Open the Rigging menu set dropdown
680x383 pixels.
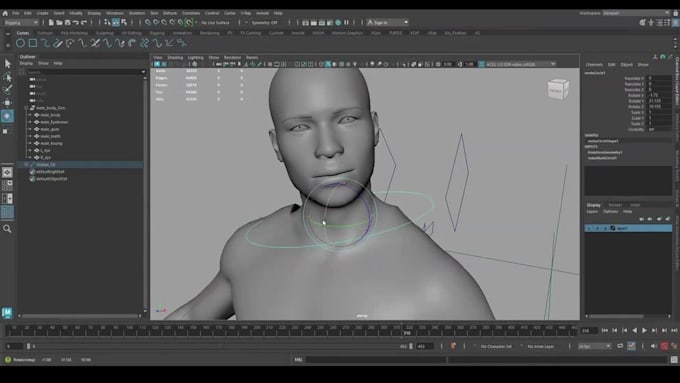21,22
